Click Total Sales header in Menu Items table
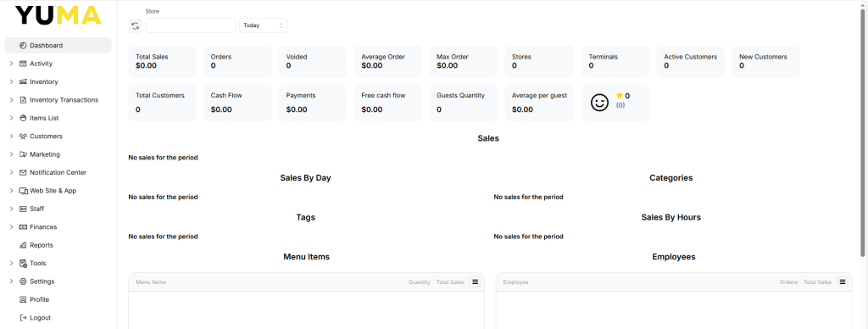The height and width of the screenshot is (329, 868). click(x=450, y=282)
